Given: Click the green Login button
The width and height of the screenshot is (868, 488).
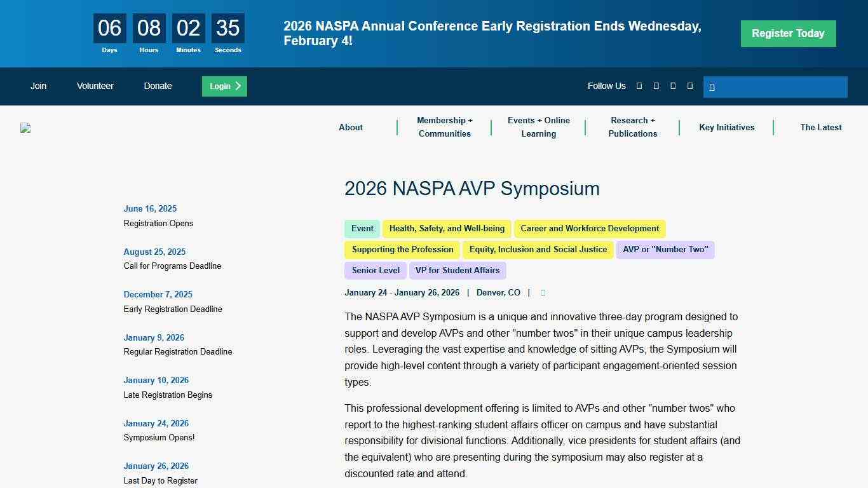Looking at the screenshot, I should (x=224, y=86).
